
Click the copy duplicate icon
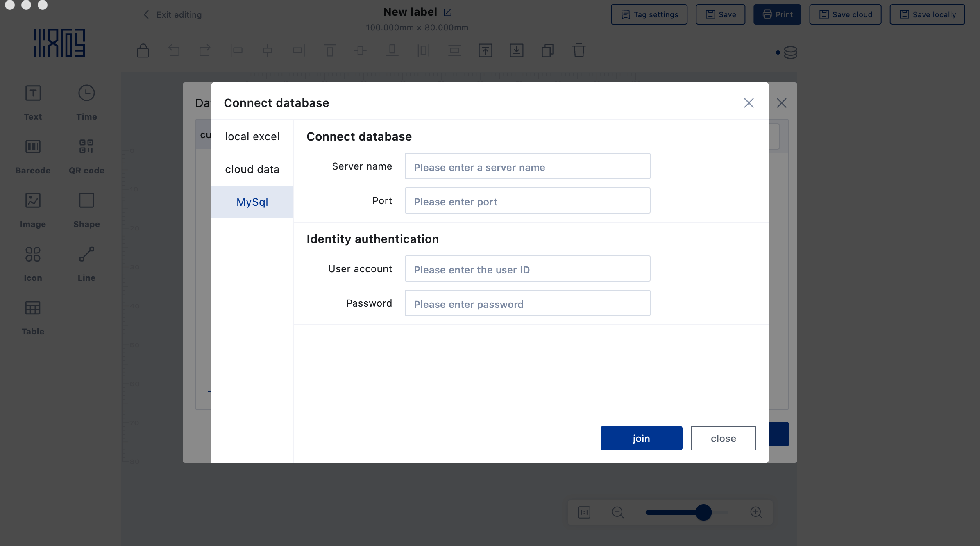point(547,50)
